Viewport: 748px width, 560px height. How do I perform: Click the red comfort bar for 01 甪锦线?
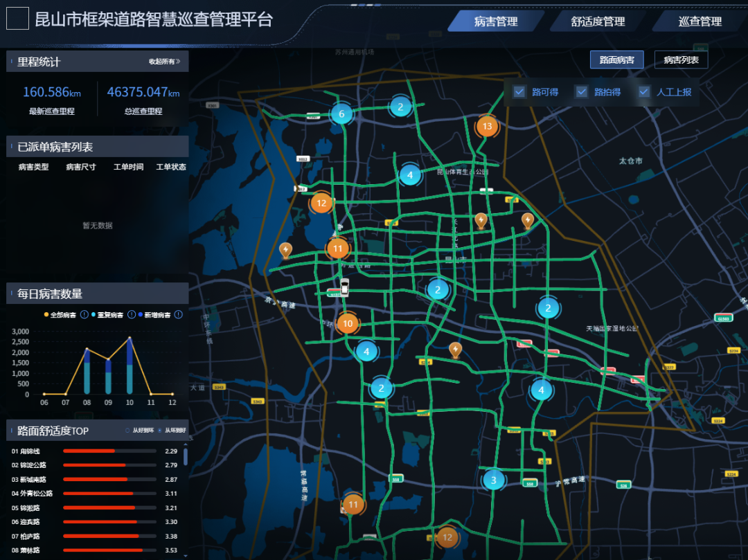pyautogui.click(x=89, y=451)
